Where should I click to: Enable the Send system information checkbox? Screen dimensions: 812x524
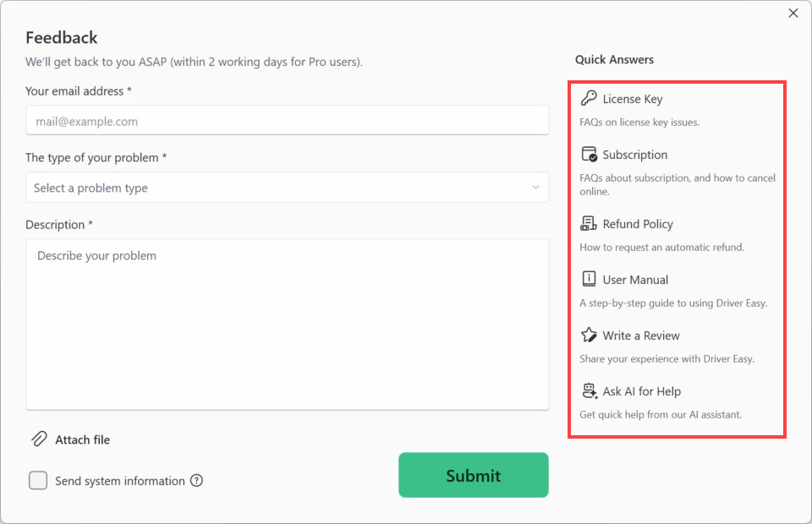(x=38, y=481)
